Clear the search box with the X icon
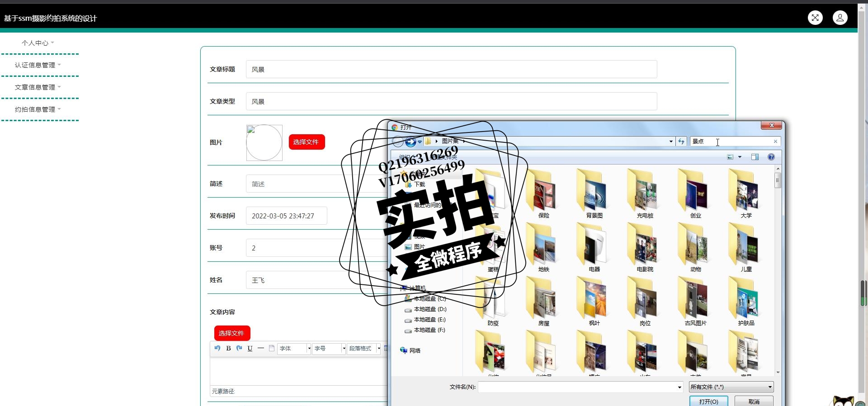 (775, 142)
